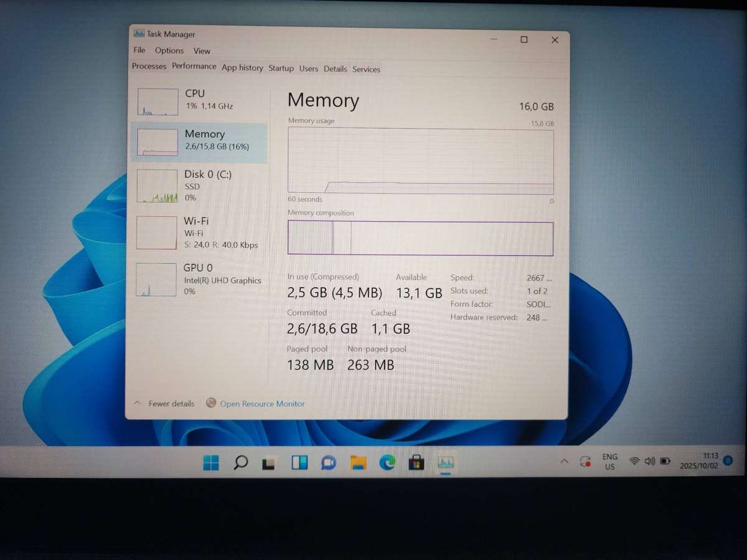
Task: Open the Startup tab
Action: pyautogui.click(x=281, y=67)
